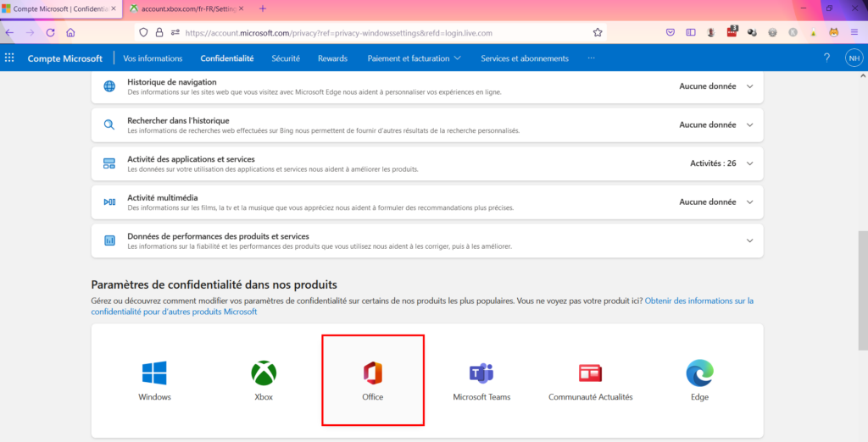
Task: Open the NH account avatar menu
Action: pos(854,58)
